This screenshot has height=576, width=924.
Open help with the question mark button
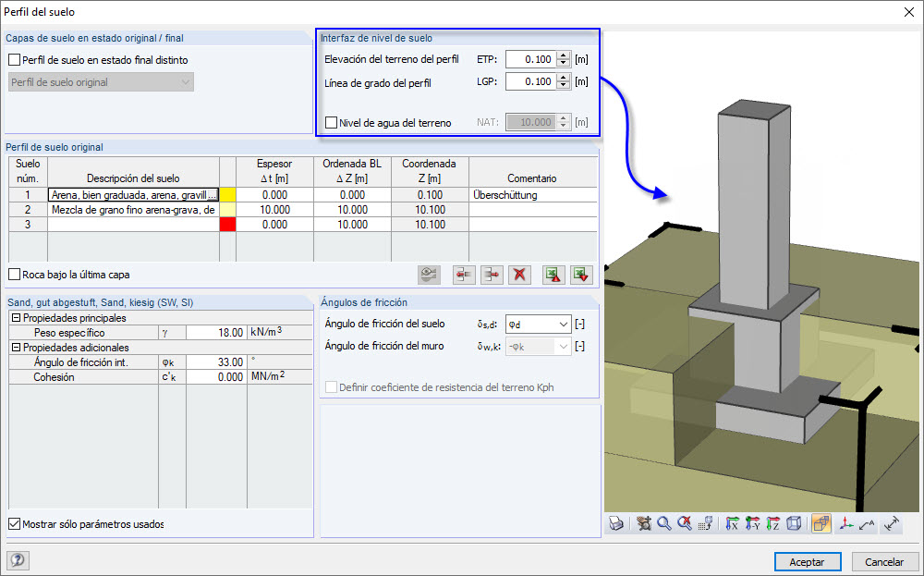(18, 560)
